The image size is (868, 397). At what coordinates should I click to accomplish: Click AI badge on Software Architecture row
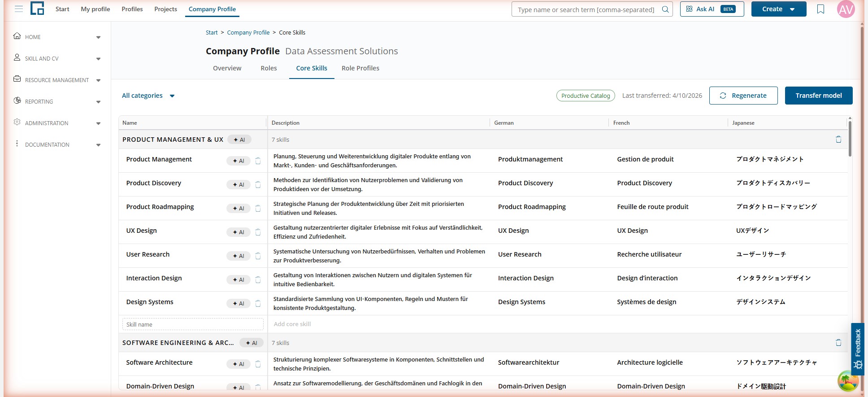(239, 364)
